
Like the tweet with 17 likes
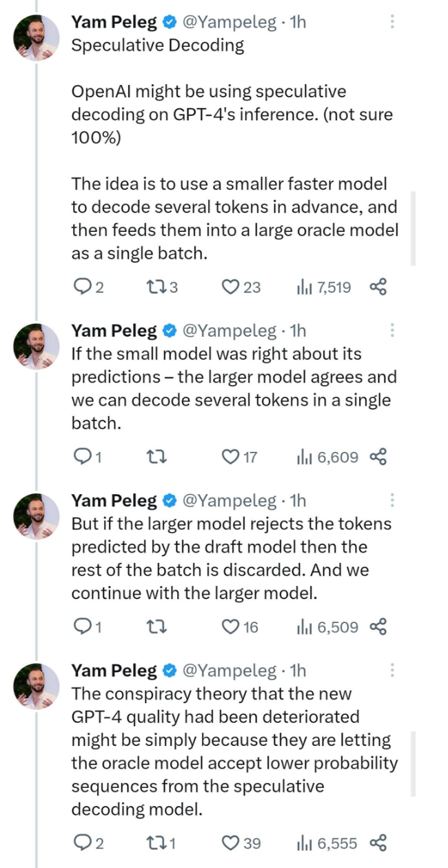240,457
